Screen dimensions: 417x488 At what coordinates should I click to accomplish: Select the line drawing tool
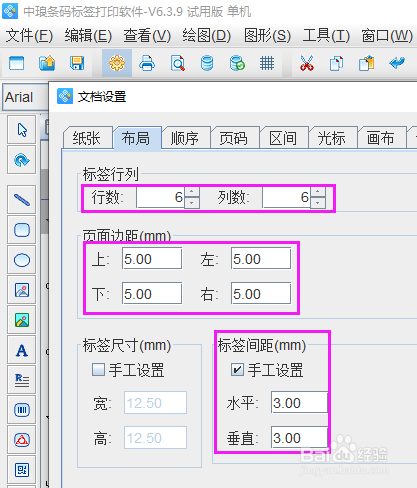[x=22, y=200]
